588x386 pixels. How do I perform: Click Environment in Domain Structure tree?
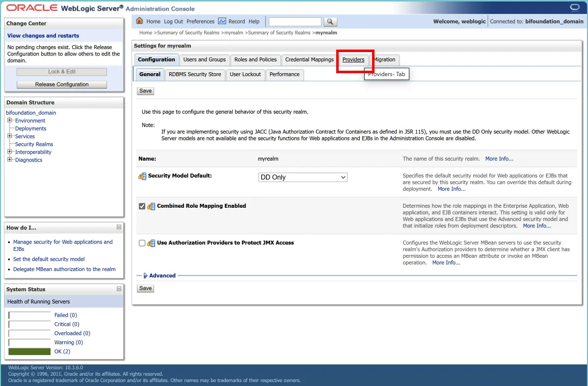click(x=30, y=120)
